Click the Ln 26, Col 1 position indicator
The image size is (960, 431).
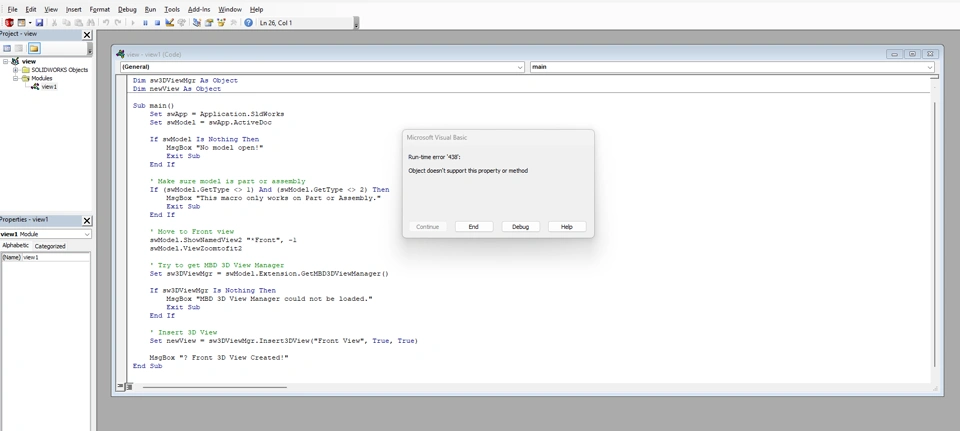click(x=276, y=23)
